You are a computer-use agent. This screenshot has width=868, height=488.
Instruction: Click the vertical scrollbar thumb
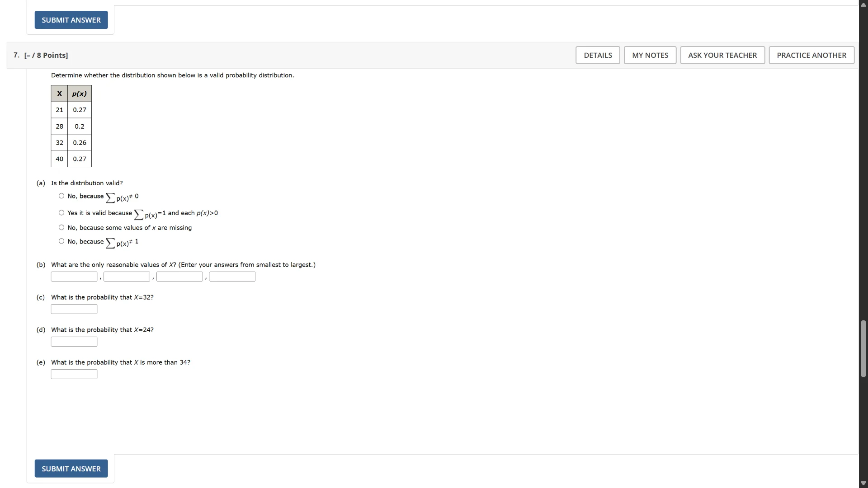coord(863,348)
